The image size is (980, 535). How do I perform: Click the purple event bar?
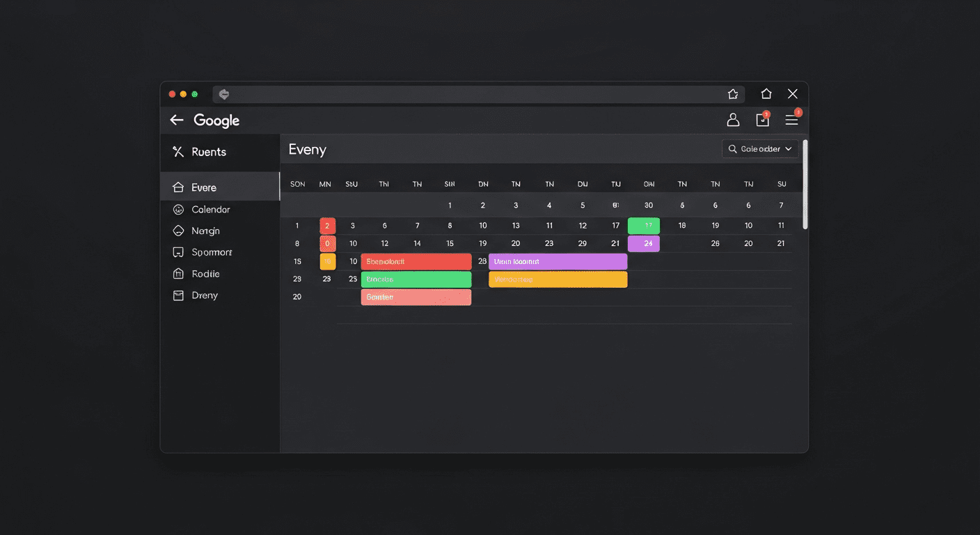point(558,261)
